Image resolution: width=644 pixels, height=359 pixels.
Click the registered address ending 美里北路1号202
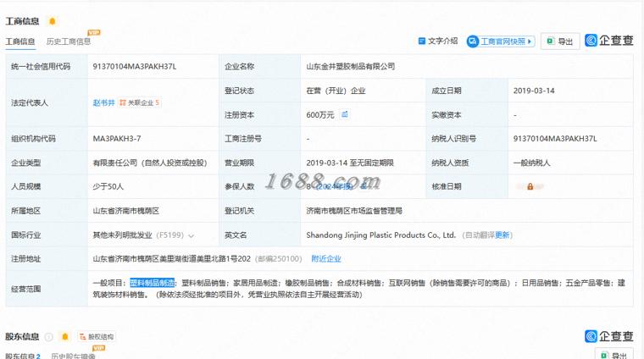[x=172, y=259]
